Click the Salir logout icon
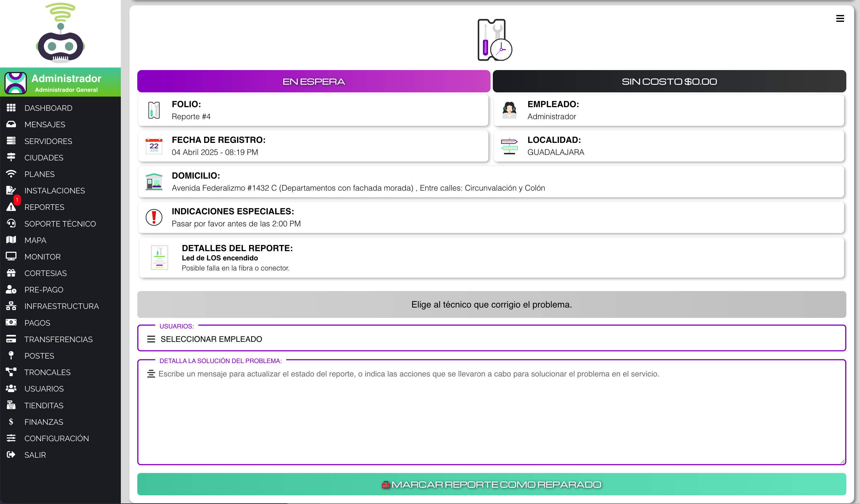860x504 pixels. point(11,455)
